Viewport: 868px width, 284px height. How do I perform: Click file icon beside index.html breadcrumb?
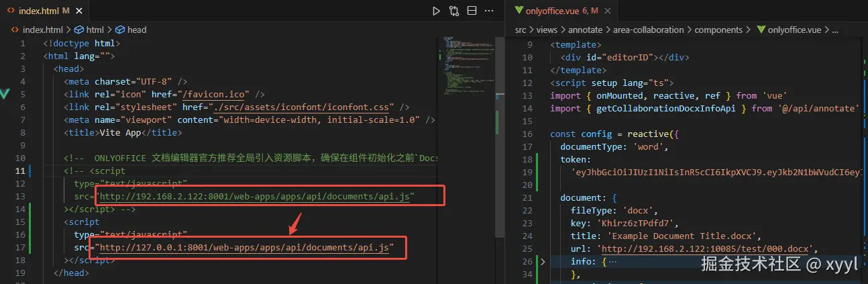(x=15, y=30)
